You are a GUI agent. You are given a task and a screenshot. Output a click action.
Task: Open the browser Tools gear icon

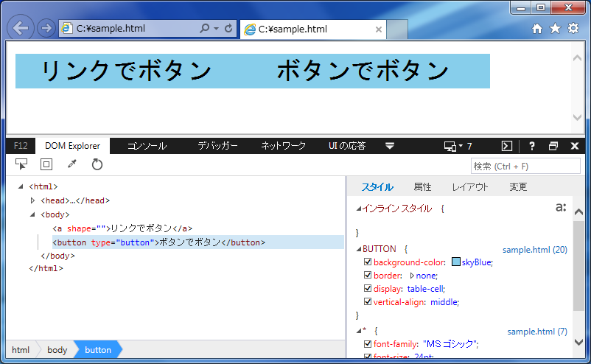pyautogui.click(x=573, y=28)
